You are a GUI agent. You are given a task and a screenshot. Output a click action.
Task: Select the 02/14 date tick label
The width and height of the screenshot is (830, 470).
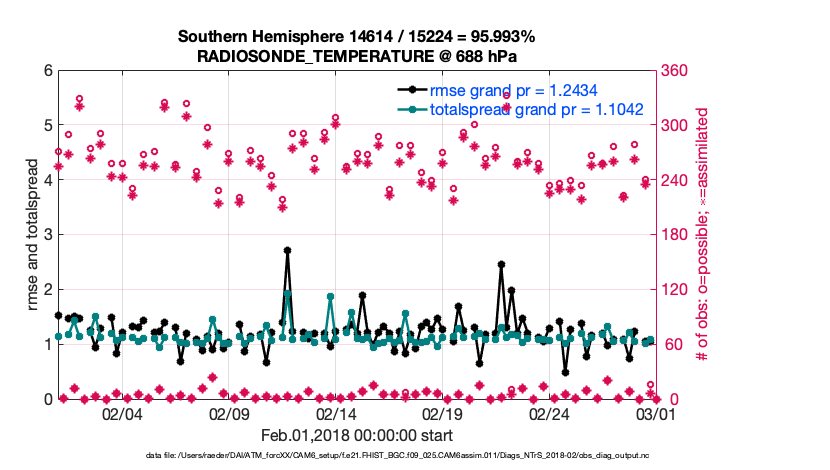(336, 413)
